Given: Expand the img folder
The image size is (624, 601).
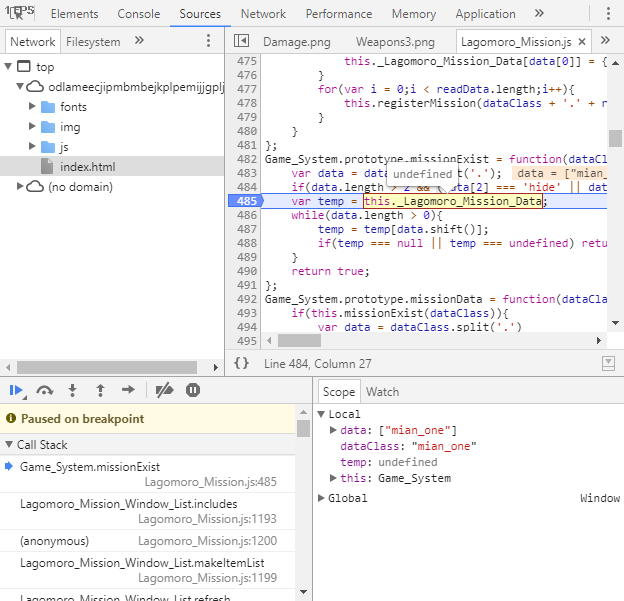Looking at the screenshot, I should [32, 126].
